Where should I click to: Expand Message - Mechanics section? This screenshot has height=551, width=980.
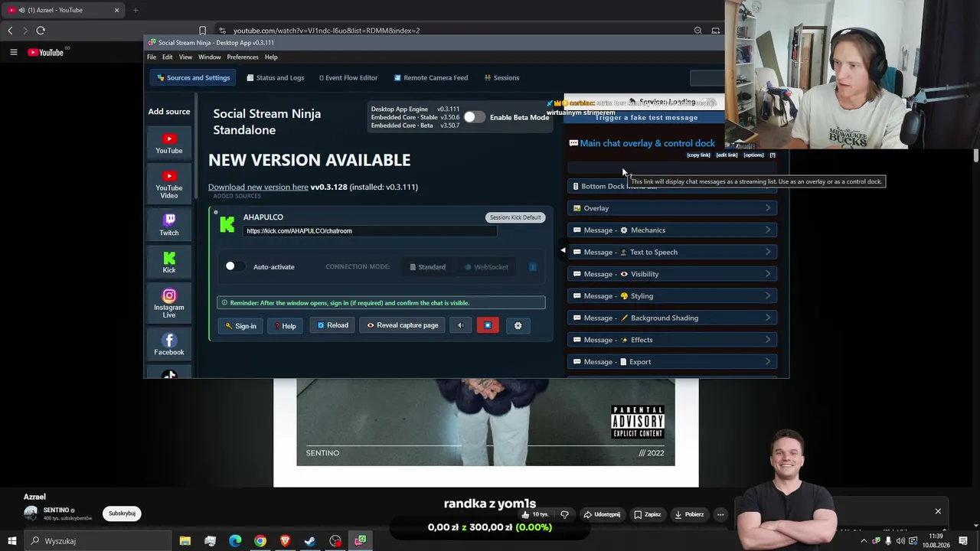(672, 230)
